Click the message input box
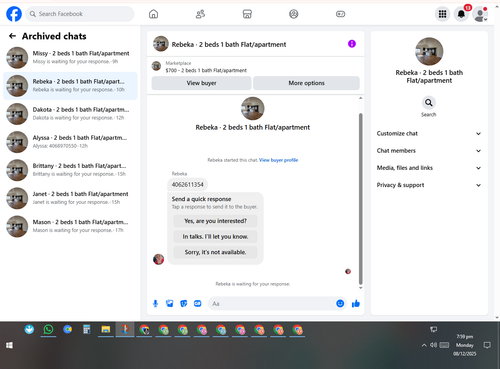 (272, 304)
